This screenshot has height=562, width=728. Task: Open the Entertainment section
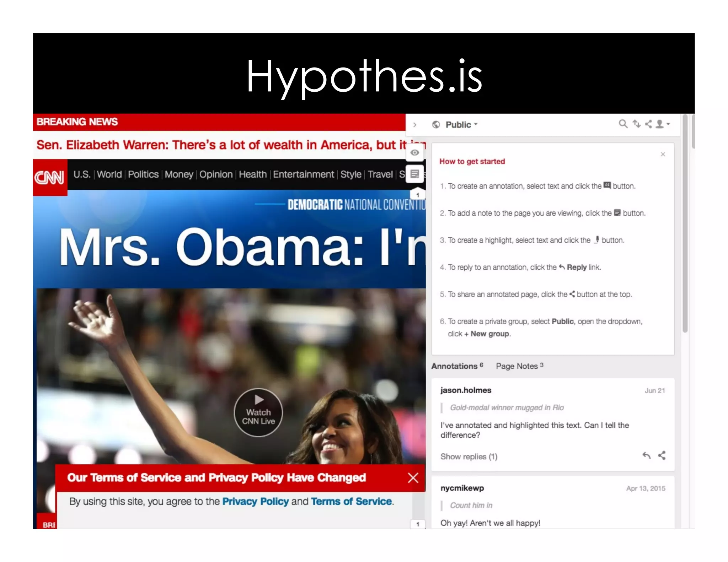pyautogui.click(x=304, y=174)
